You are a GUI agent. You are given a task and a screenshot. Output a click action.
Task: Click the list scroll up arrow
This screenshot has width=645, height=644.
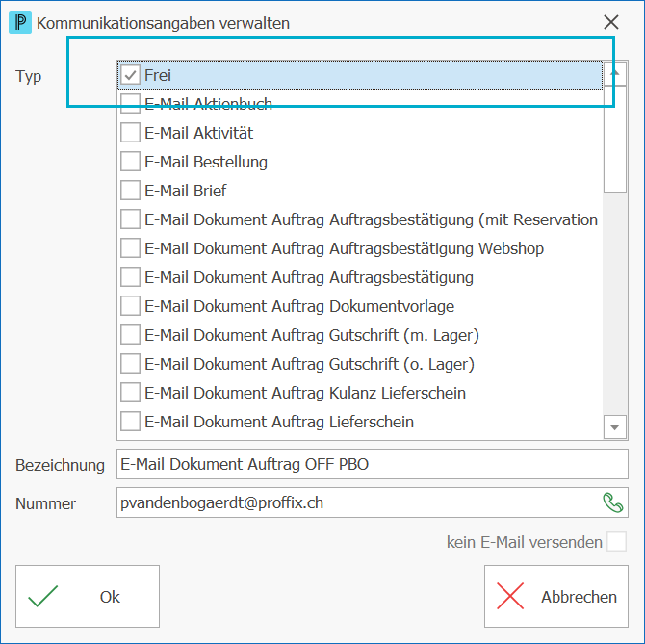point(615,73)
